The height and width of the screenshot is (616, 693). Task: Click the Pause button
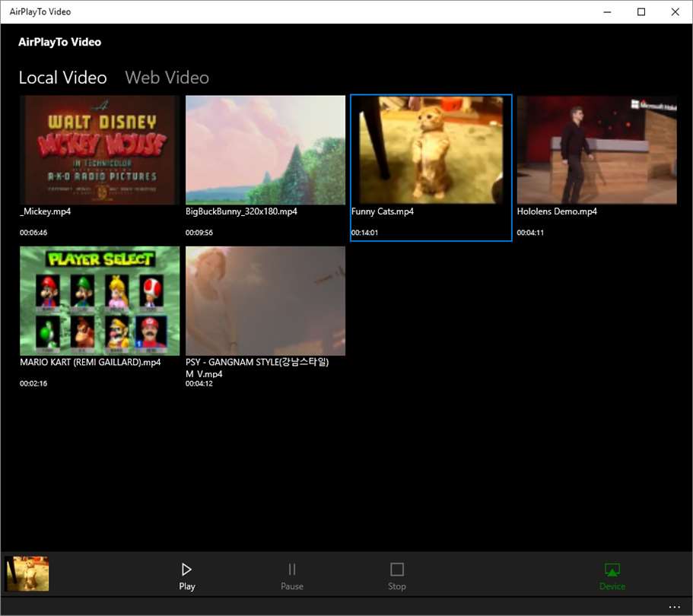[291, 576]
